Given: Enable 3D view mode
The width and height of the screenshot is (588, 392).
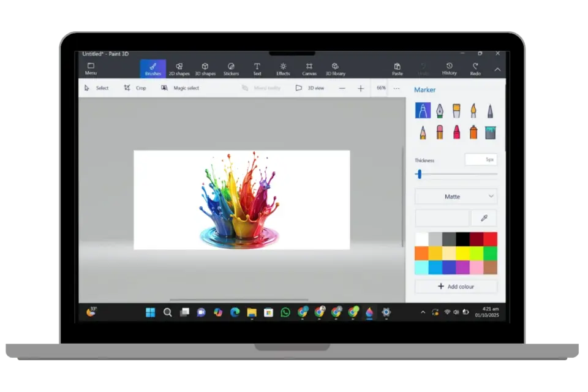Looking at the screenshot, I should coord(310,88).
